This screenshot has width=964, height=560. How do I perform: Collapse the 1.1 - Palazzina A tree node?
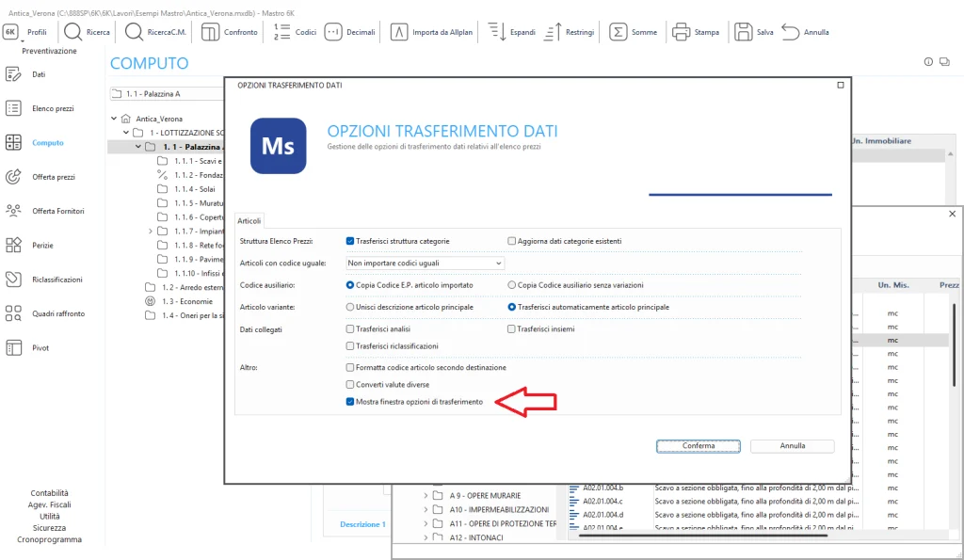click(x=137, y=147)
